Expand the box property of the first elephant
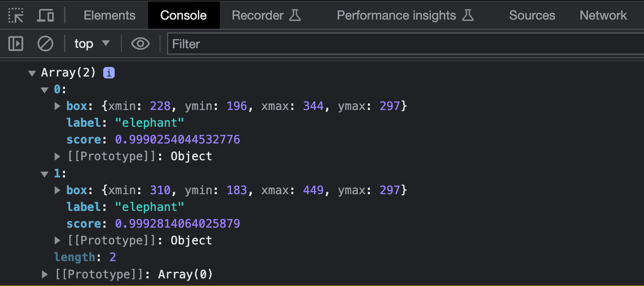 coord(57,106)
